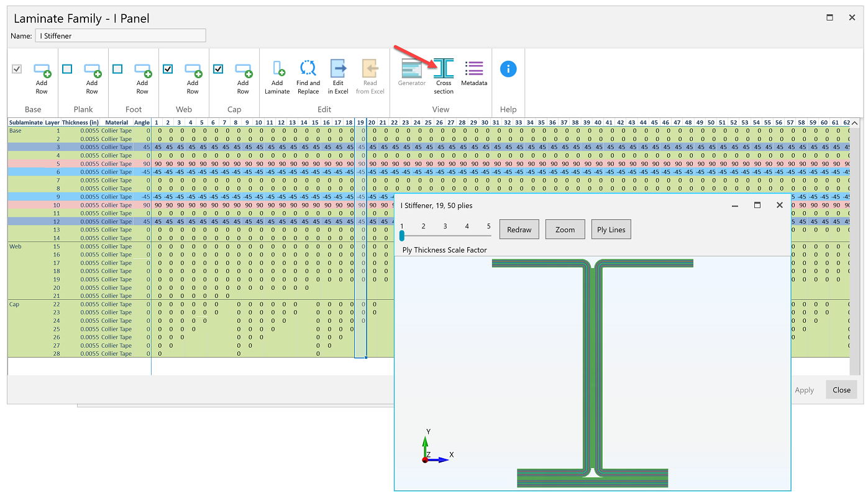Click Collier Tape material in layer 10 row
This screenshot has height=496, width=868.
117,205
